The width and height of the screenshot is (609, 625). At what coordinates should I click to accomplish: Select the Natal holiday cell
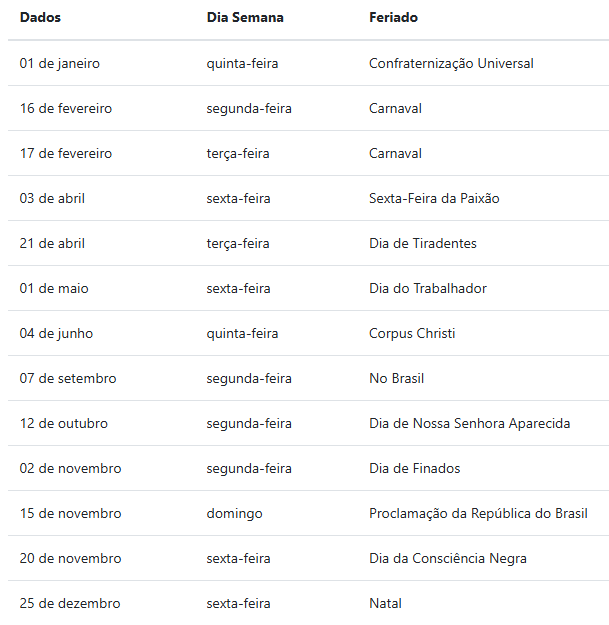[x=386, y=603]
